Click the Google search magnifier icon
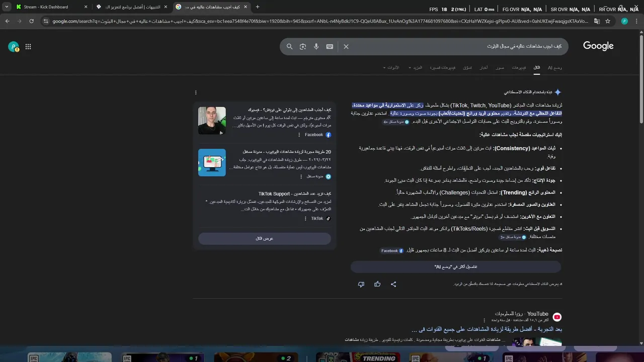The height and width of the screenshot is (362, 644). click(289, 46)
